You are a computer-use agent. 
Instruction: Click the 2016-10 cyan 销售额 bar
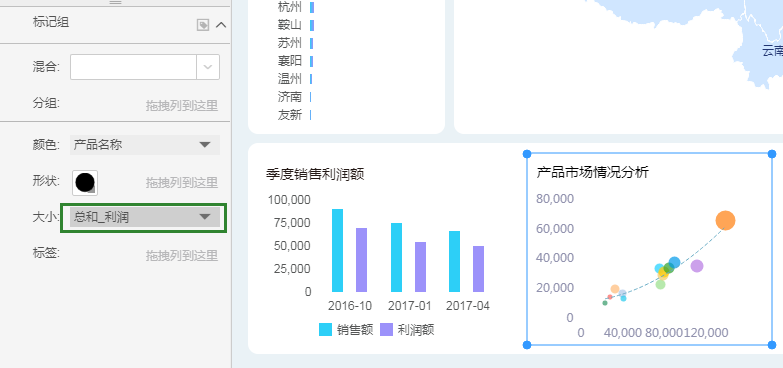(x=338, y=250)
